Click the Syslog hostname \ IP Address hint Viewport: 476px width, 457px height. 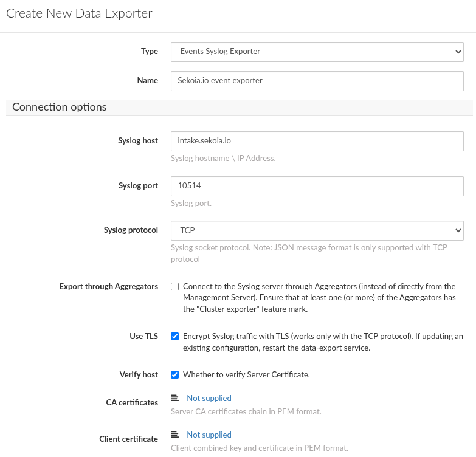tap(223, 159)
